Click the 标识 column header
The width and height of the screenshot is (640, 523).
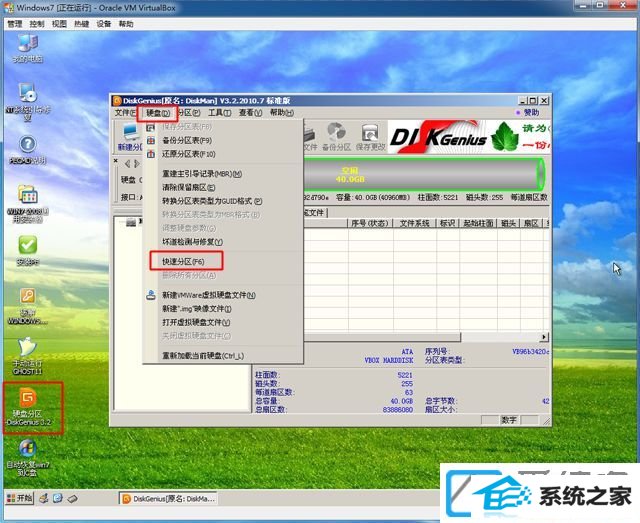(x=447, y=223)
